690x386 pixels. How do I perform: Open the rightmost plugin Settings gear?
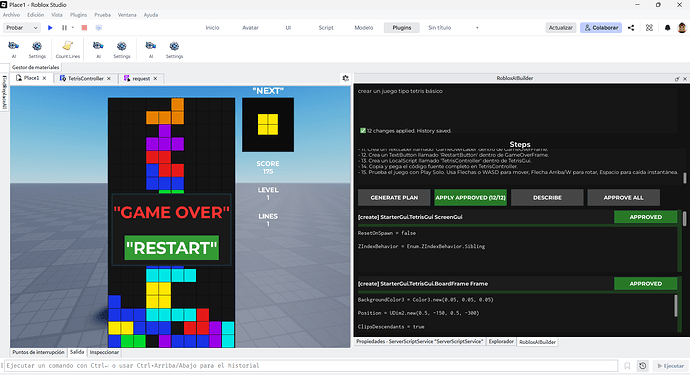point(174,49)
